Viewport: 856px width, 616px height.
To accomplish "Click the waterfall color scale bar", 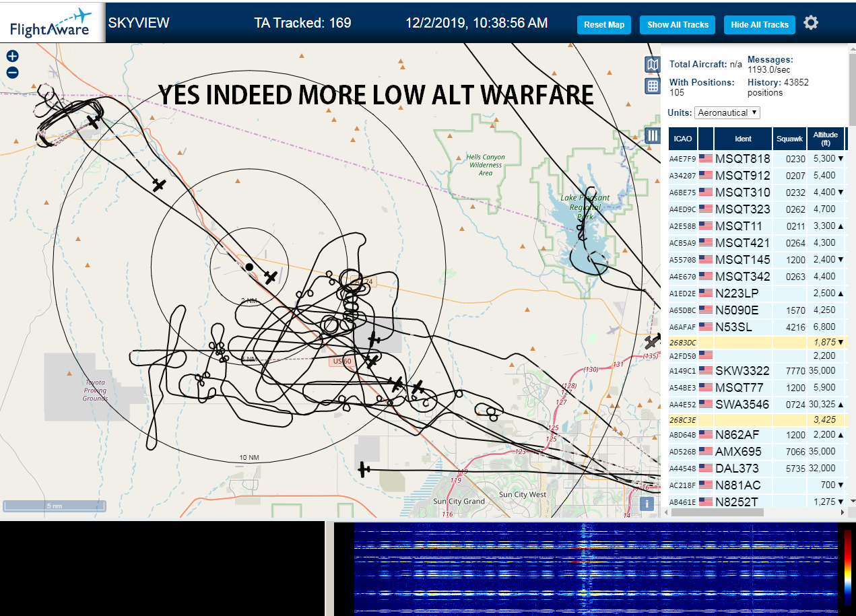I will click(847, 567).
